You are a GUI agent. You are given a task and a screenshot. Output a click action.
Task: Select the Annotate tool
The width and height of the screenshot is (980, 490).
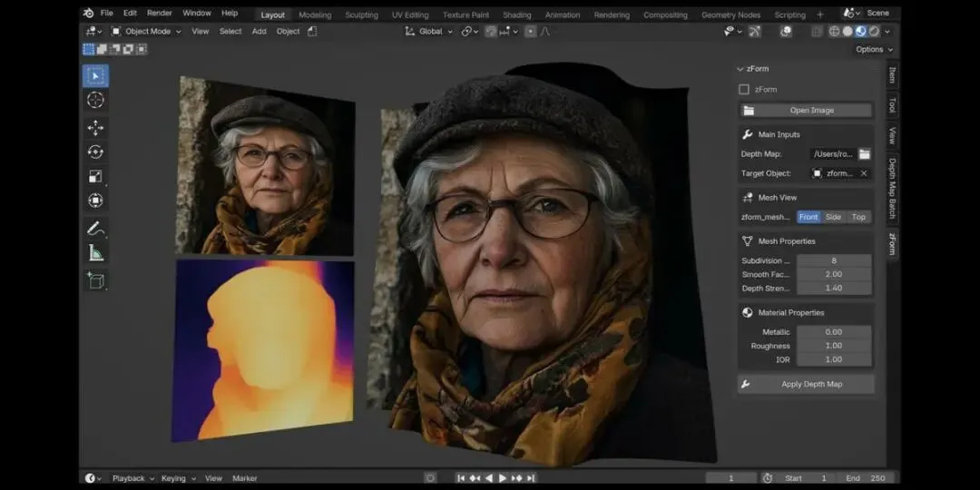click(95, 228)
